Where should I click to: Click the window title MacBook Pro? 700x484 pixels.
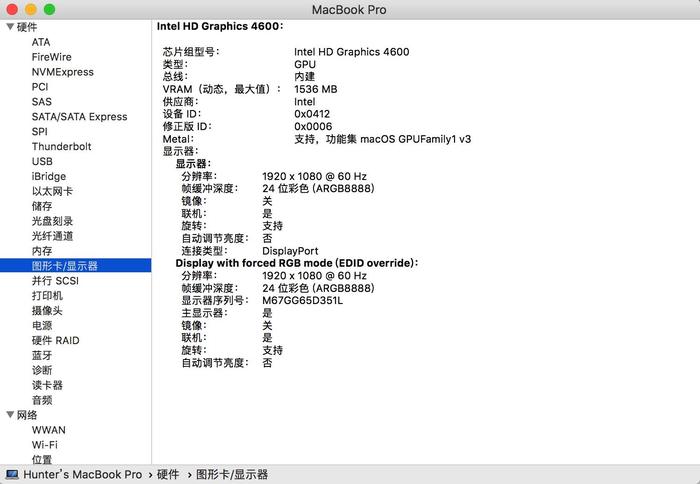pyautogui.click(x=349, y=9)
